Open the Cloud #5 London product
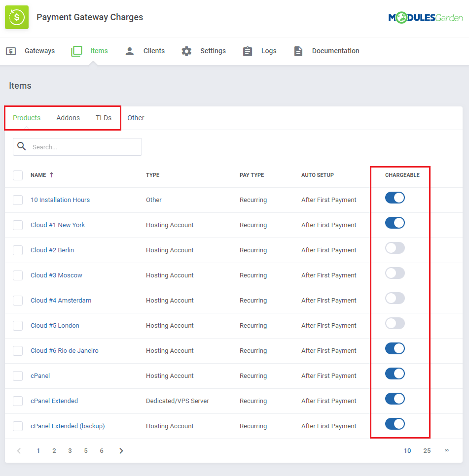The image size is (469, 476). point(55,326)
